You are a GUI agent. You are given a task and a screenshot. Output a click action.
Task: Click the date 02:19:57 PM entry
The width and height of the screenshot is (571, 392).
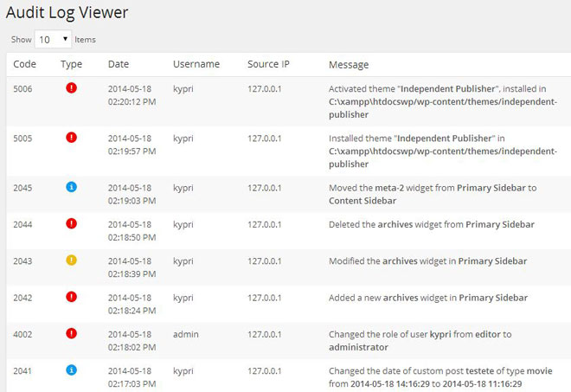point(132,145)
